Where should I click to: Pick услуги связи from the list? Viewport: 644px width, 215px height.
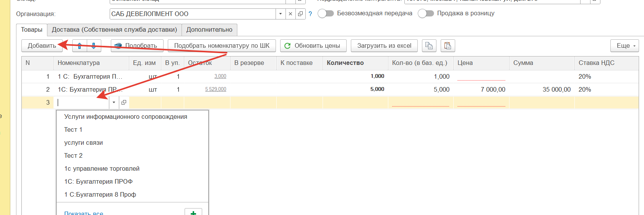tap(84, 143)
